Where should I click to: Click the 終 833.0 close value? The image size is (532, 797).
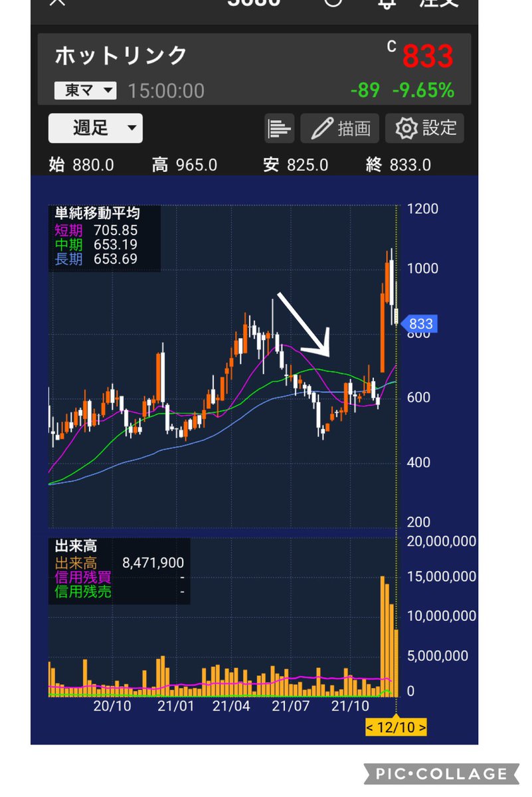(x=398, y=165)
